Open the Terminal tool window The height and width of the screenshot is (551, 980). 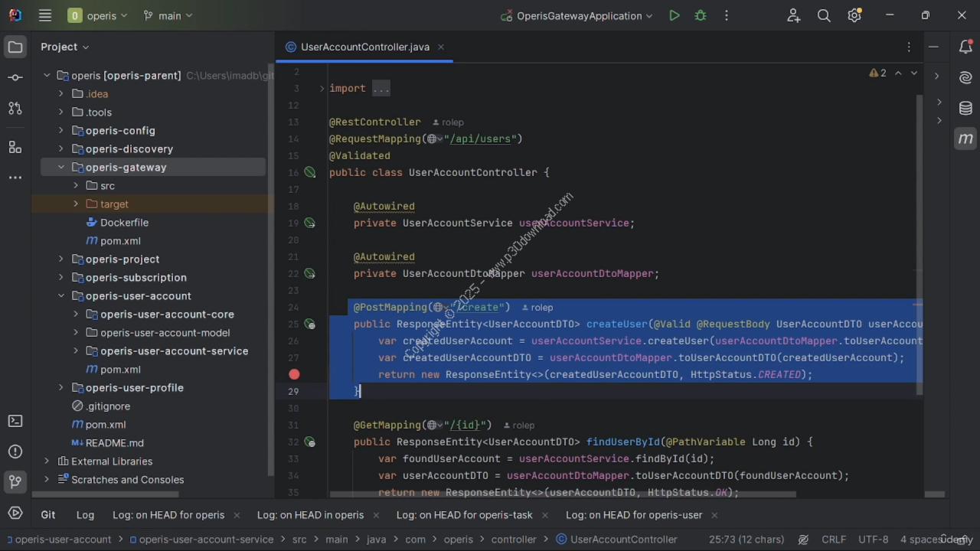pyautogui.click(x=15, y=421)
